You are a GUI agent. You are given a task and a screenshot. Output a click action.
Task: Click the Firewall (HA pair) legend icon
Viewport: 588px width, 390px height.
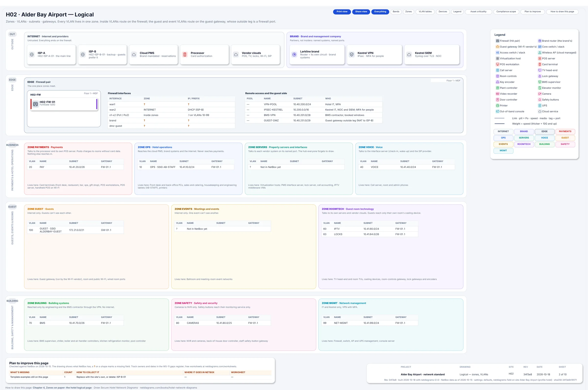pos(497,41)
